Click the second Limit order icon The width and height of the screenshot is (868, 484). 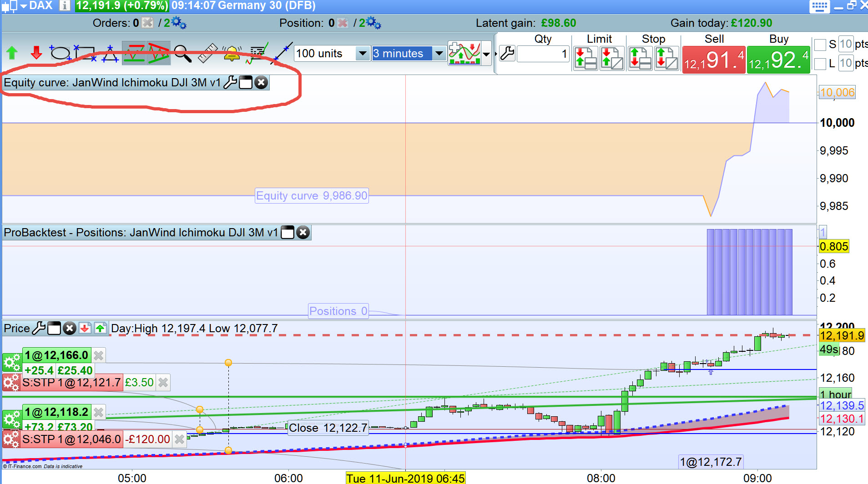(612, 58)
